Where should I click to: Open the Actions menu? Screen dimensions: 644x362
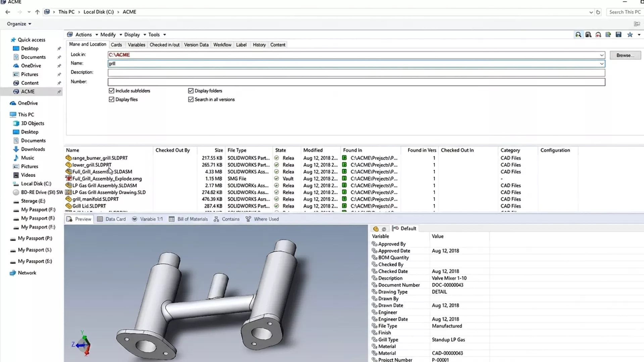84,35
